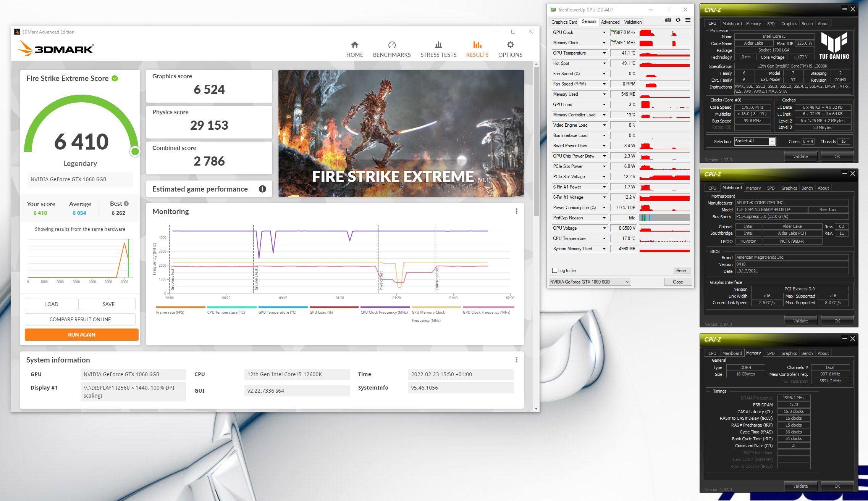Open info icon next to Best score
868x501 pixels.
[126, 203]
